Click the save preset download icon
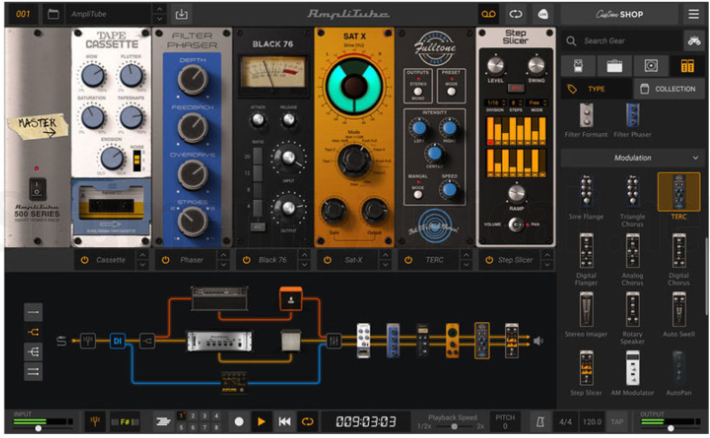The height and width of the screenshot is (438, 710). [182, 14]
